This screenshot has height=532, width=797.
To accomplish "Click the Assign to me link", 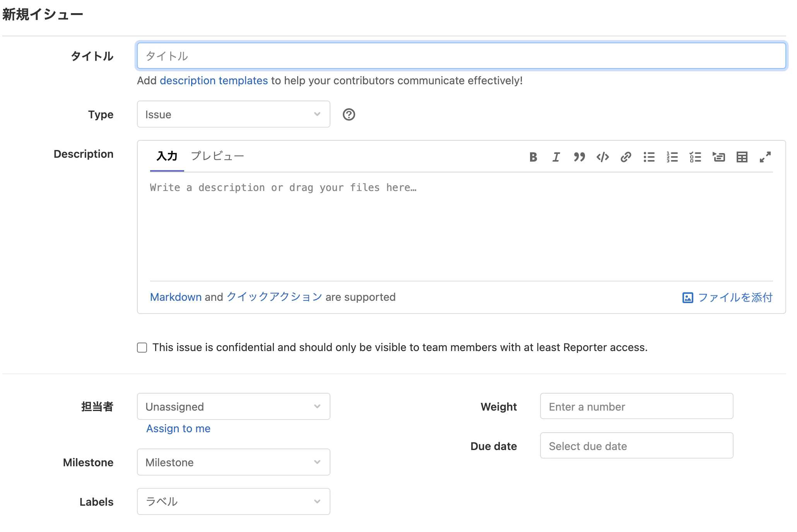I will (178, 428).
